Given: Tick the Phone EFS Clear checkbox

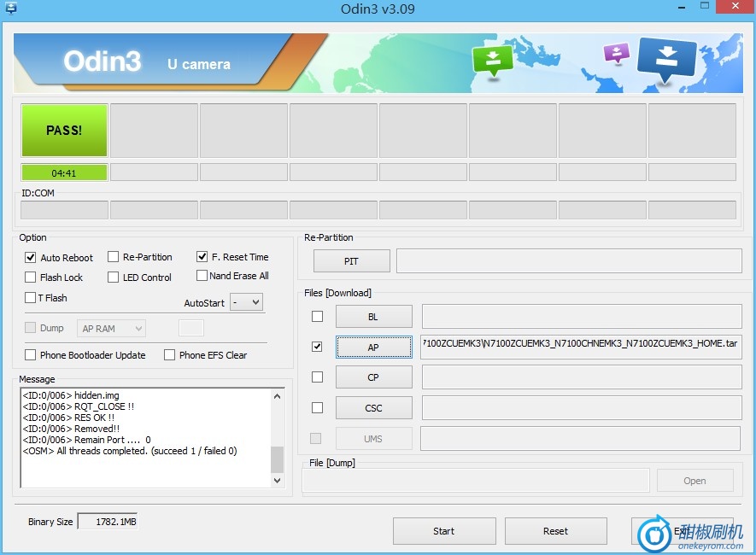Looking at the screenshot, I should [x=170, y=355].
